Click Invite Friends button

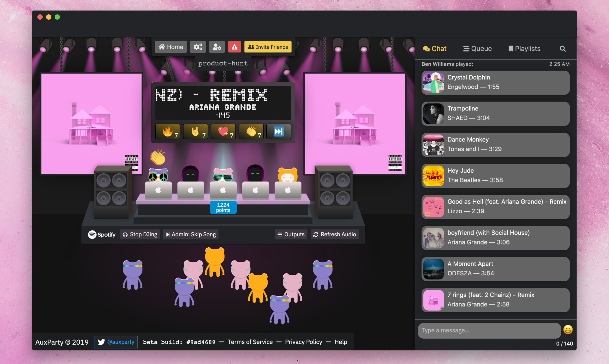tap(268, 47)
